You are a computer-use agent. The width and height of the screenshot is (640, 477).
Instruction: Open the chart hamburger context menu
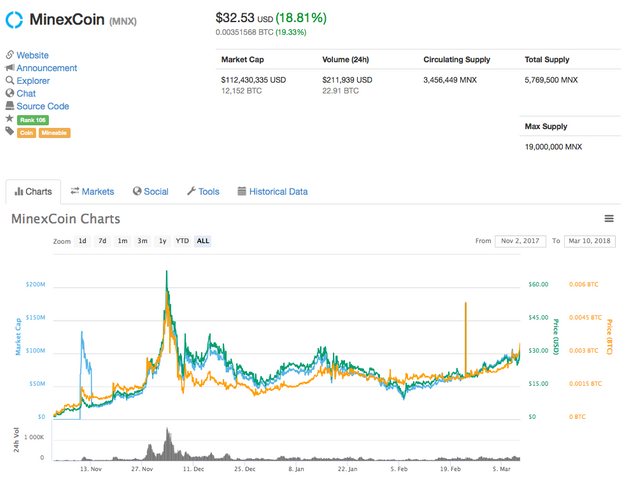click(x=609, y=219)
